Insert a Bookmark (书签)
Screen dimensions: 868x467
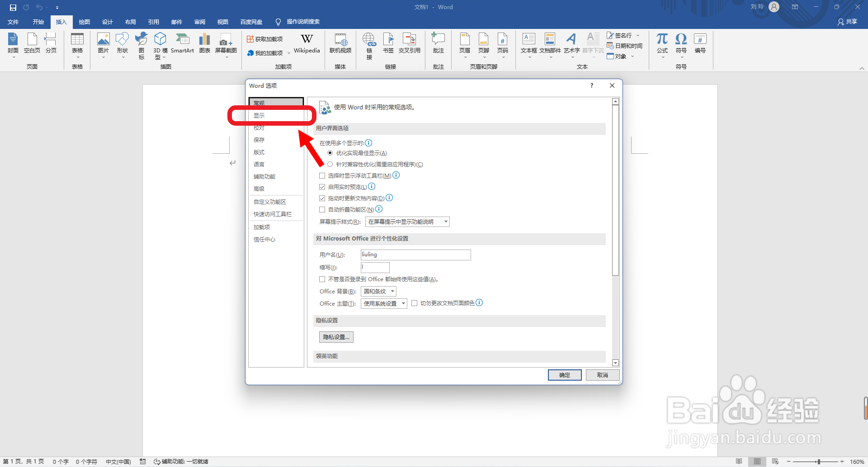[388, 44]
